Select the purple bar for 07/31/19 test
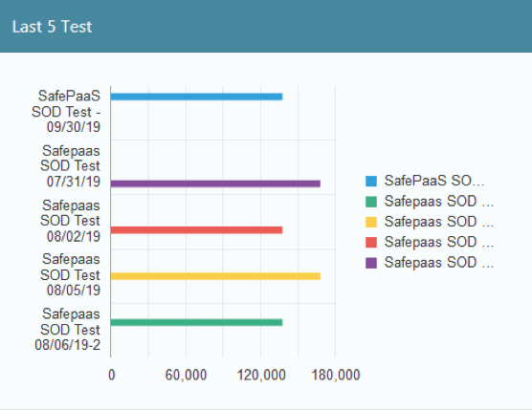This screenshot has height=410, width=532. tap(215, 183)
